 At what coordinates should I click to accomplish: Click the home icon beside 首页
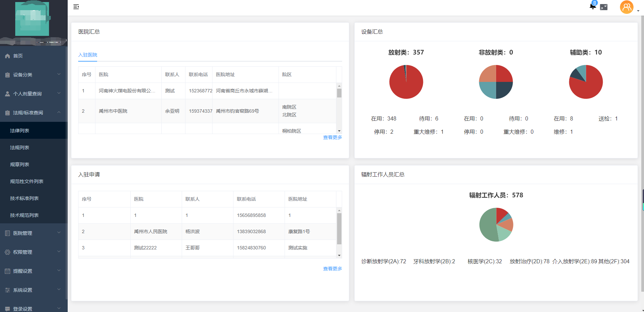coord(7,56)
